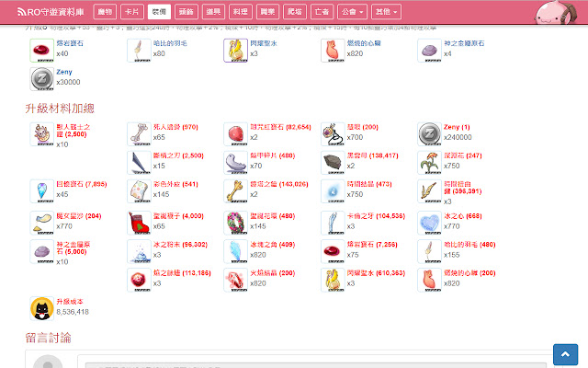Click the red lava gem icon marked x40
The image size is (588, 368).
pyautogui.click(x=41, y=51)
